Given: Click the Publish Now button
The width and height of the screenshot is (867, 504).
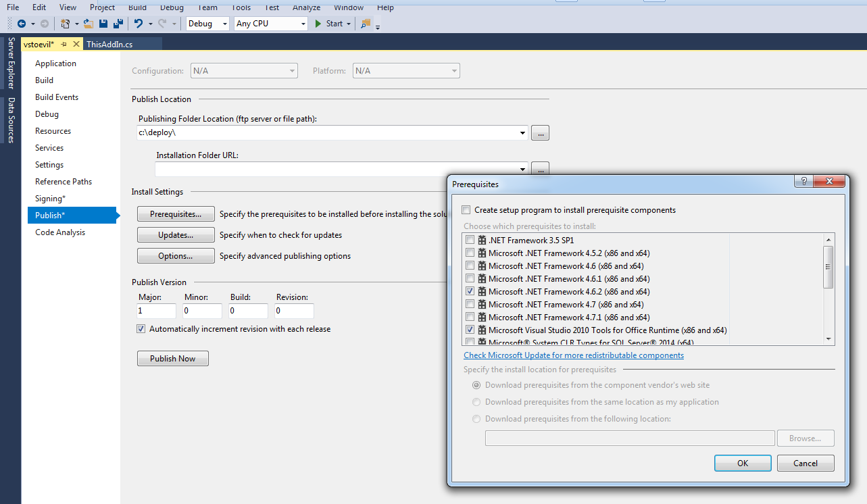Looking at the screenshot, I should tap(172, 359).
